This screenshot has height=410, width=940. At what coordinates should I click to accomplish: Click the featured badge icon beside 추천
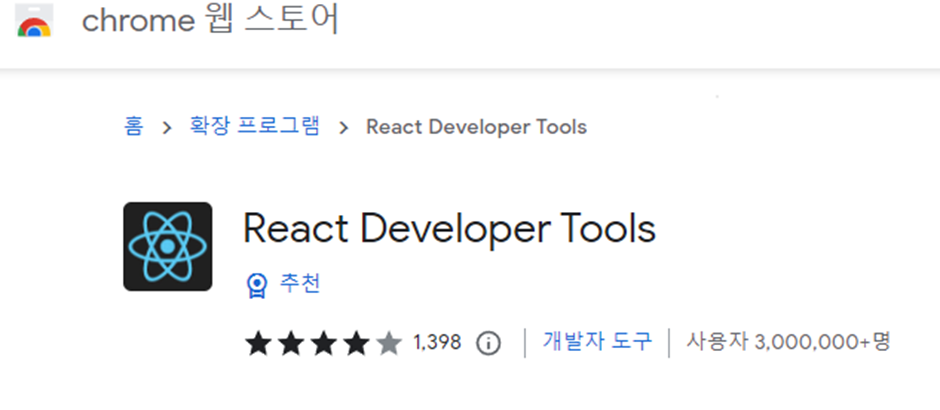(257, 285)
